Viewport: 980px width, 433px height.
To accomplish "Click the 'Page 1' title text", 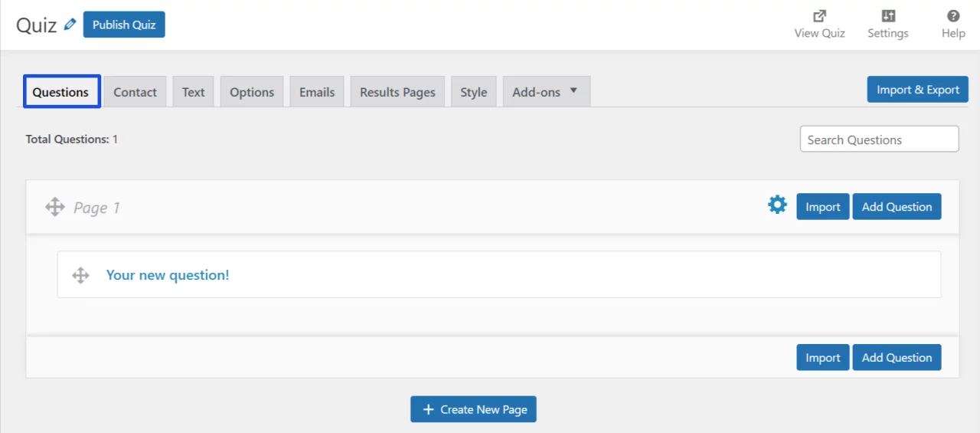I will pos(96,208).
